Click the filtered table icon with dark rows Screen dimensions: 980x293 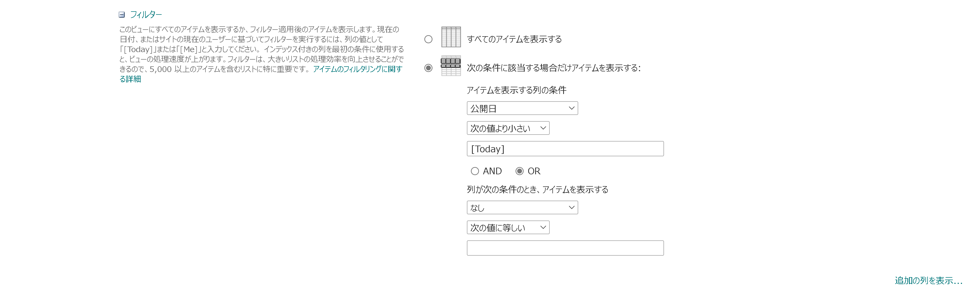click(x=451, y=66)
